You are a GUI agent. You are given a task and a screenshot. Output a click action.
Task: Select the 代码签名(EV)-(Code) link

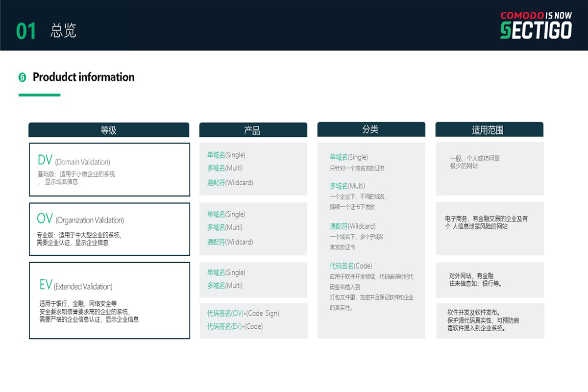tap(235, 326)
